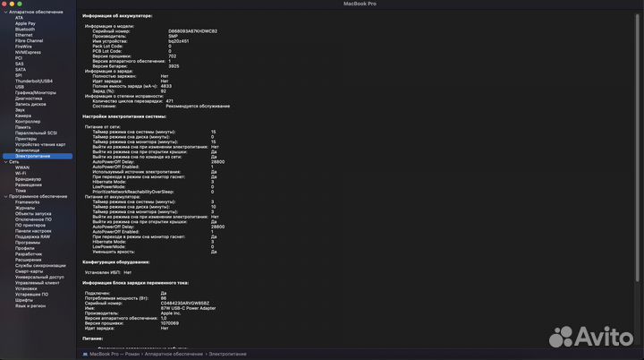Viewport: 644px width, 360px height.
Task: Collapse the Программное обеспечение section
Action: point(5,197)
